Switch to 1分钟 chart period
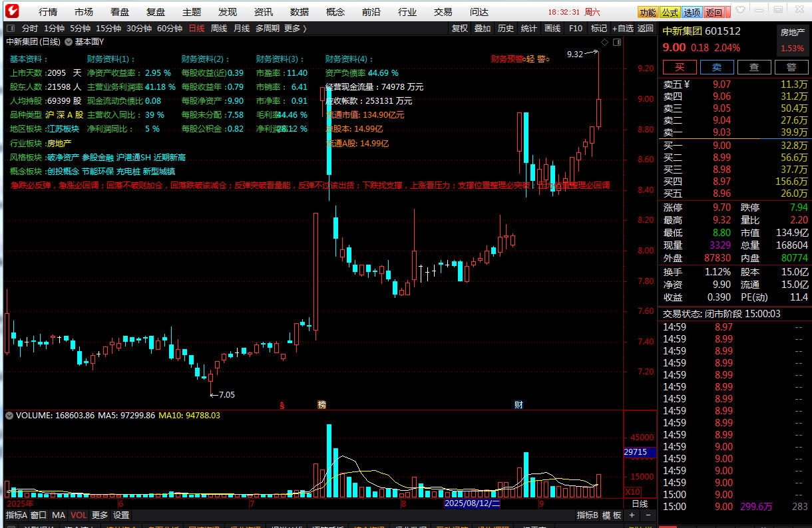 pos(54,29)
